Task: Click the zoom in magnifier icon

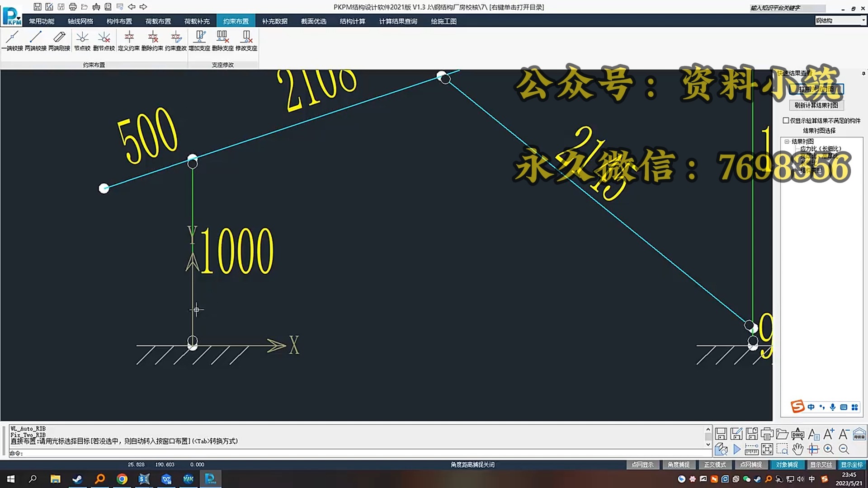Action: pos(829,449)
